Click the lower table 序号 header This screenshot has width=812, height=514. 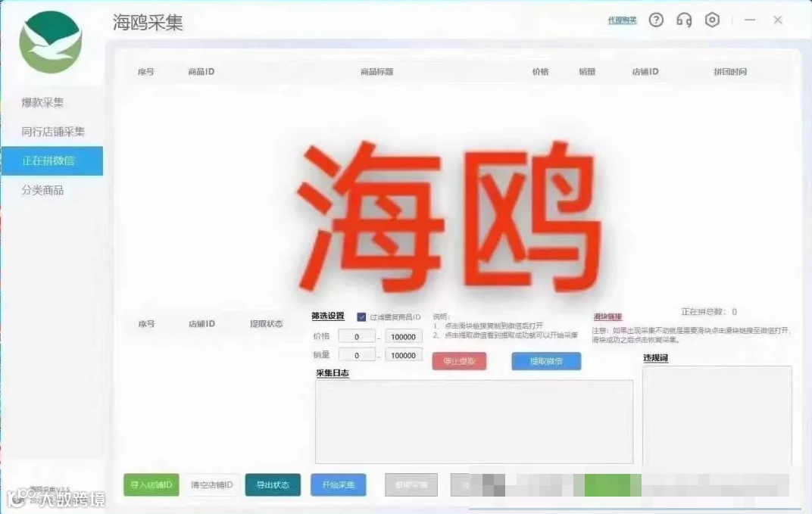(146, 323)
